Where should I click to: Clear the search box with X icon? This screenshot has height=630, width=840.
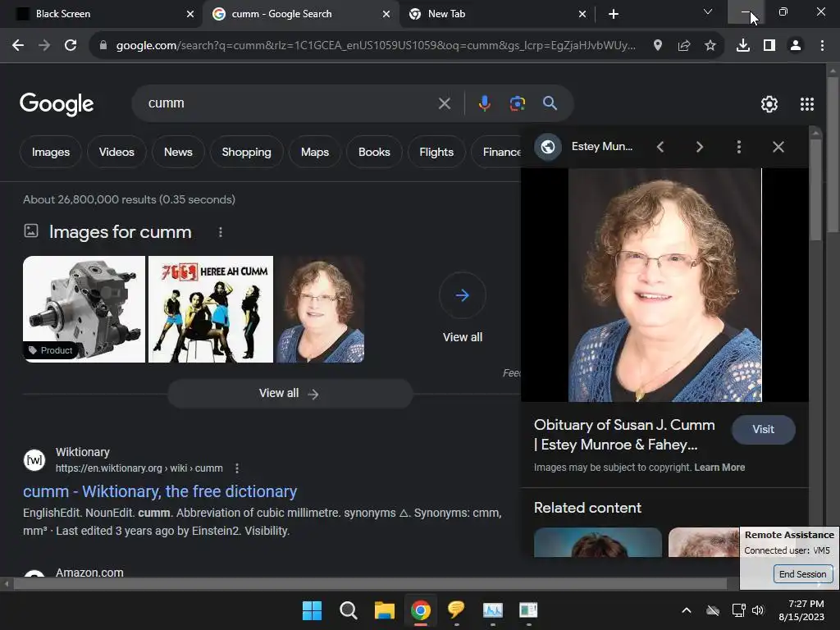click(x=444, y=103)
